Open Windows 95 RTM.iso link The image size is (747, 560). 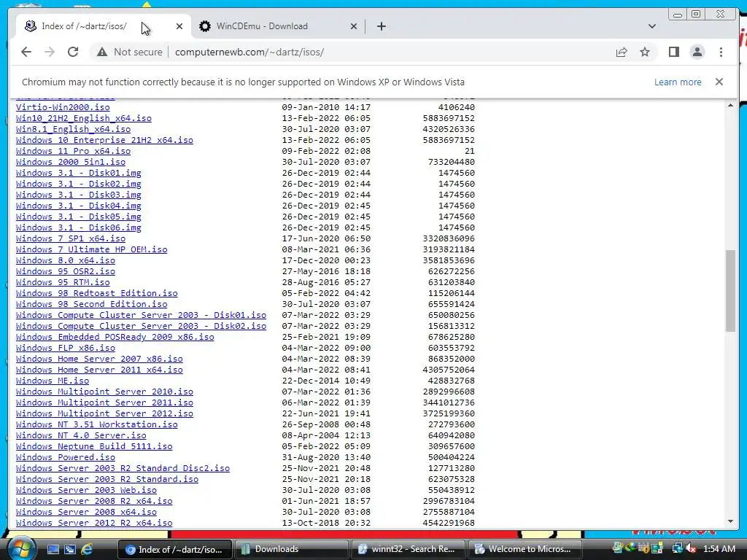(63, 282)
